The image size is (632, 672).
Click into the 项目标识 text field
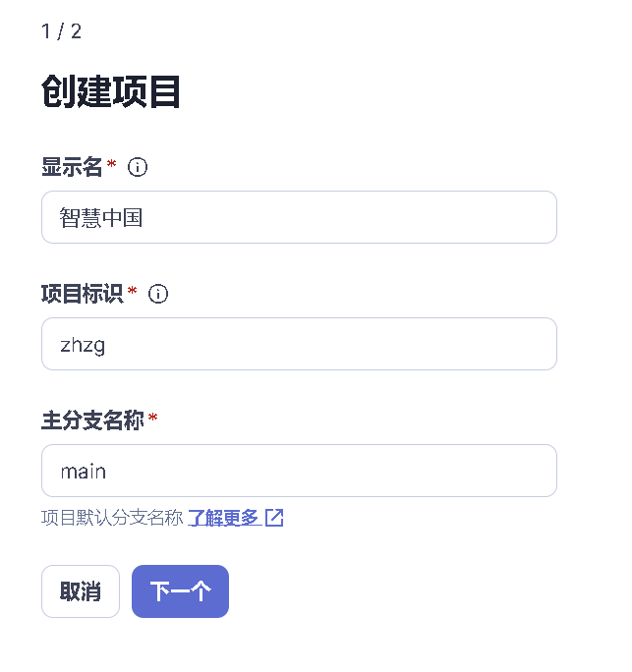point(299,344)
